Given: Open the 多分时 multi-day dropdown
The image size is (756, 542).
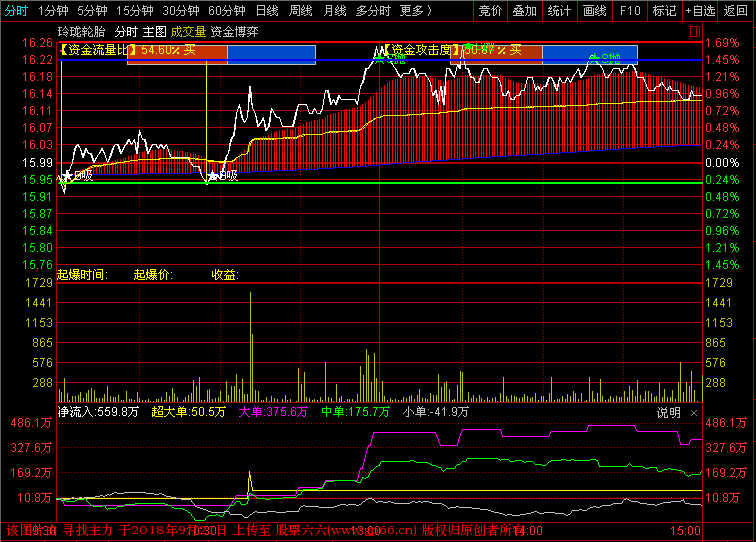Looking at the screenshot, I should point(373,11).
